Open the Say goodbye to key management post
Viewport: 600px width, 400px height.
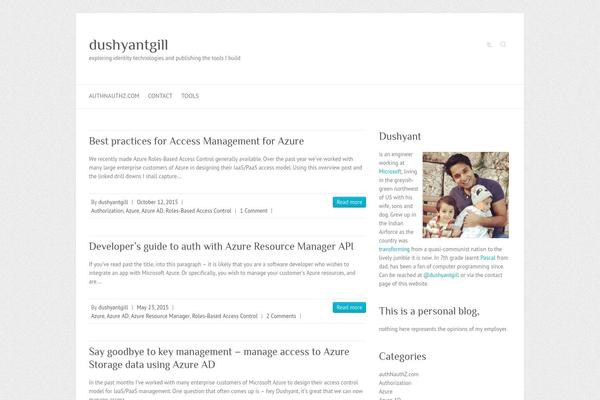coord(219,358)
